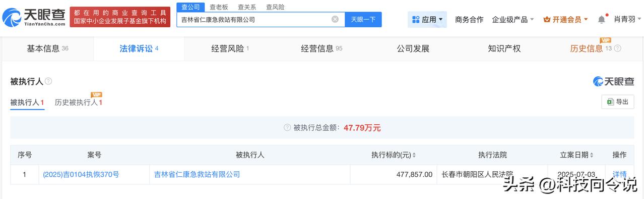Select the 查老板 search tab
This screenshot has width=644, height=199.
pos(219,7)
